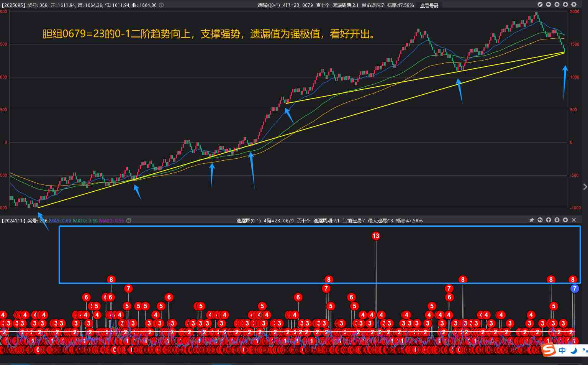Viewport: 588px width, 365px height.
Task: Click the yellow annotation text 胆组0679=23
Action: click(x=73, y=34)
